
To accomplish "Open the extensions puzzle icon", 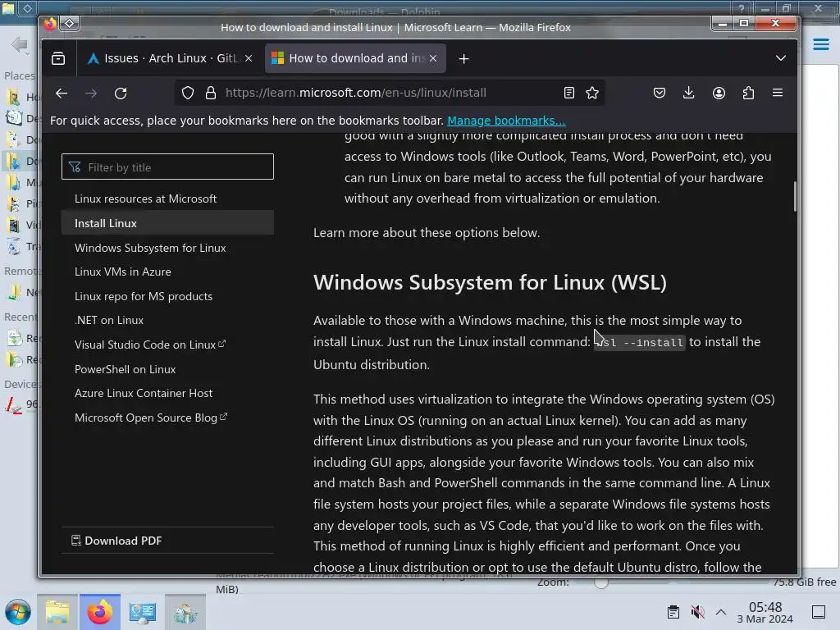I will (x=748, y=94).
